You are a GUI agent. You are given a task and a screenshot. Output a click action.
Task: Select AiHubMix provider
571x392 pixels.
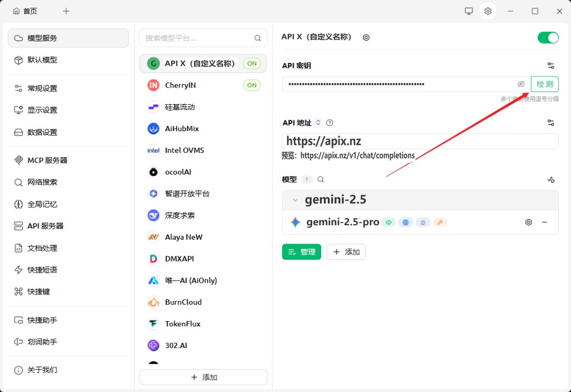(203, 129)
